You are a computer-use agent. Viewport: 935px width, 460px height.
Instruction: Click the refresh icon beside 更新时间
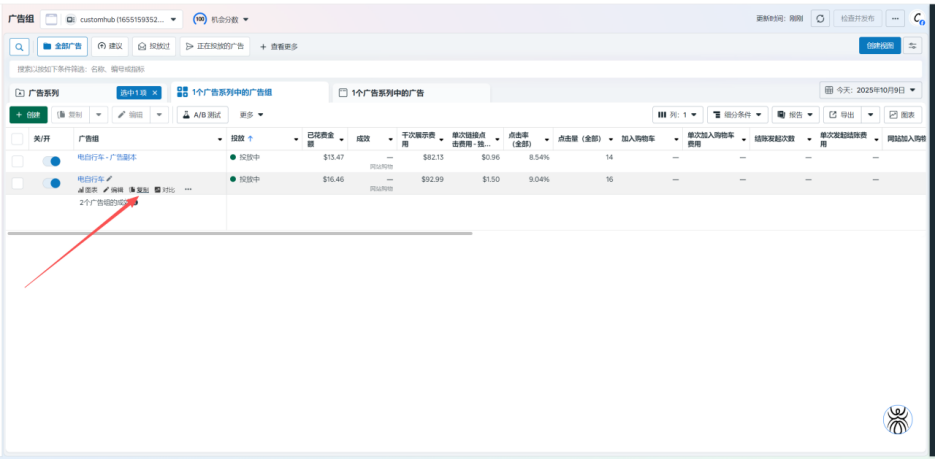coord(820,19)
